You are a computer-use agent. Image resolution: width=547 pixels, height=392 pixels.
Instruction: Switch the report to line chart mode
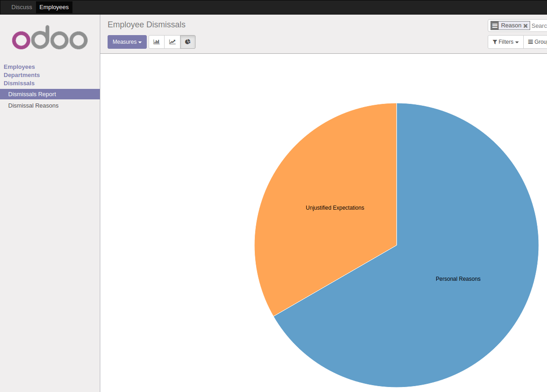coord(172,41)
